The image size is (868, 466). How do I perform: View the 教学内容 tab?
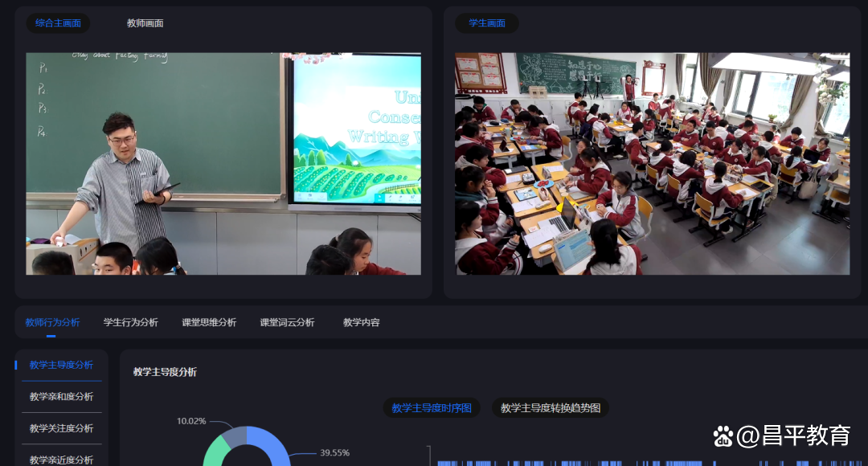pyautogui.click(x=362, y=322)
